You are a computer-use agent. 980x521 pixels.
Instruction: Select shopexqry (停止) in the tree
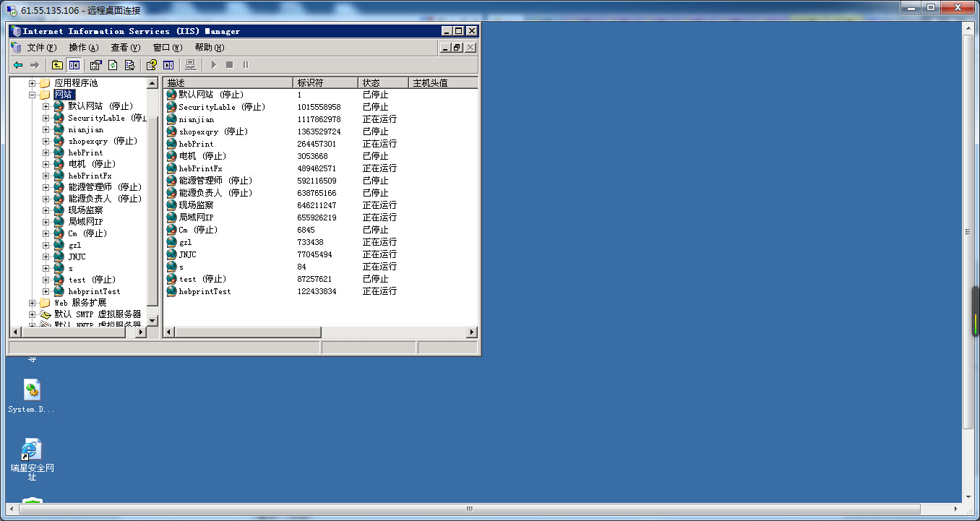pyautogui.click(x=103, y=141)
